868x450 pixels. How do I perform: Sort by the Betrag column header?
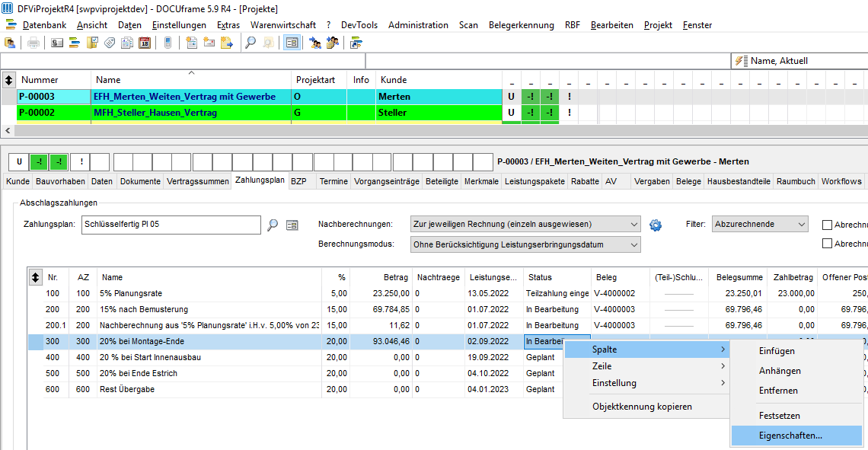coord(381,277)
